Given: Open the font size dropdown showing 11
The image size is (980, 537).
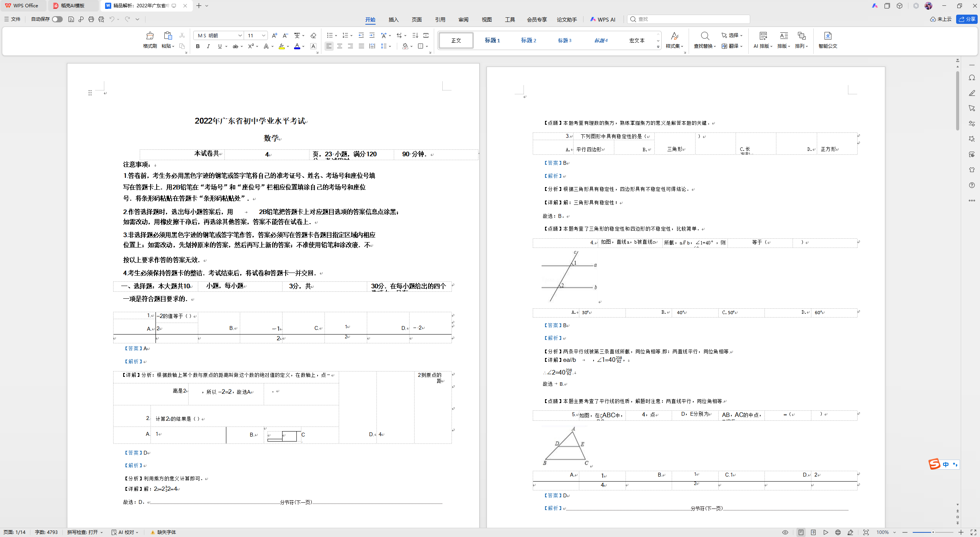Looking at the screenshot, I should 264,35.
